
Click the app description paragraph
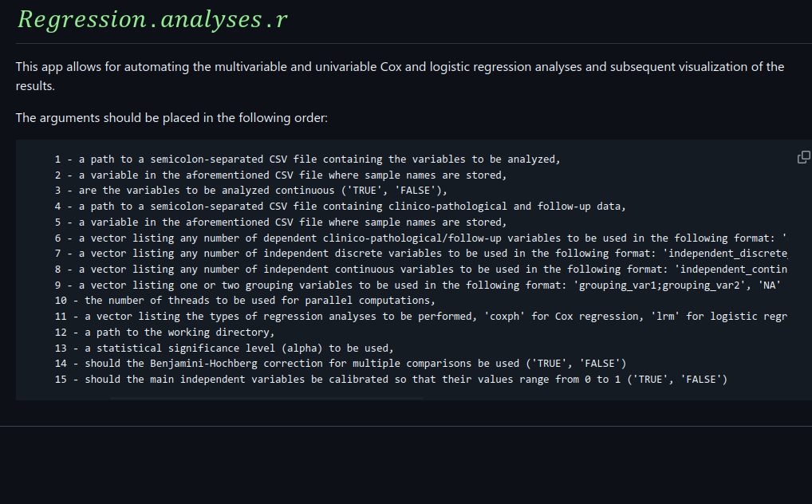click(x=400, y=76)
